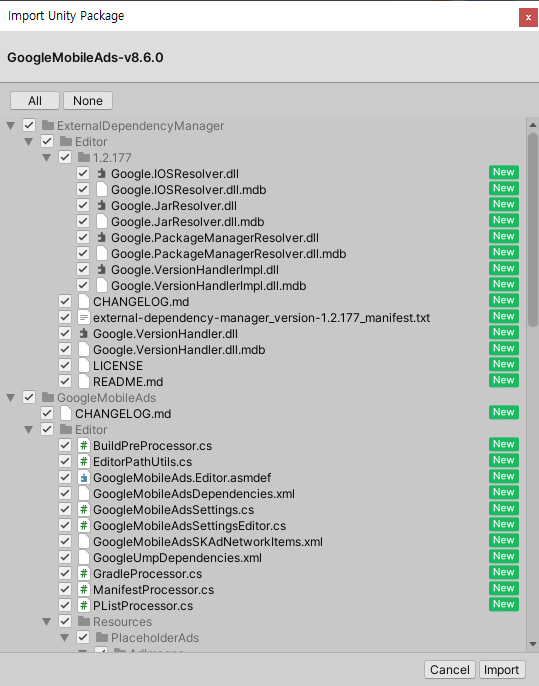
Task: Click the GoogleMobileAds folder icon
Action: [48, 398]
